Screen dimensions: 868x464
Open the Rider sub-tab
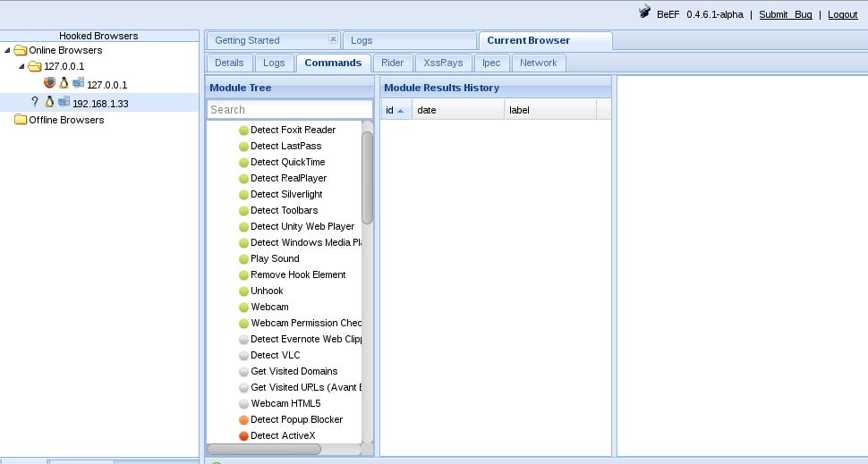pos(393,63)
